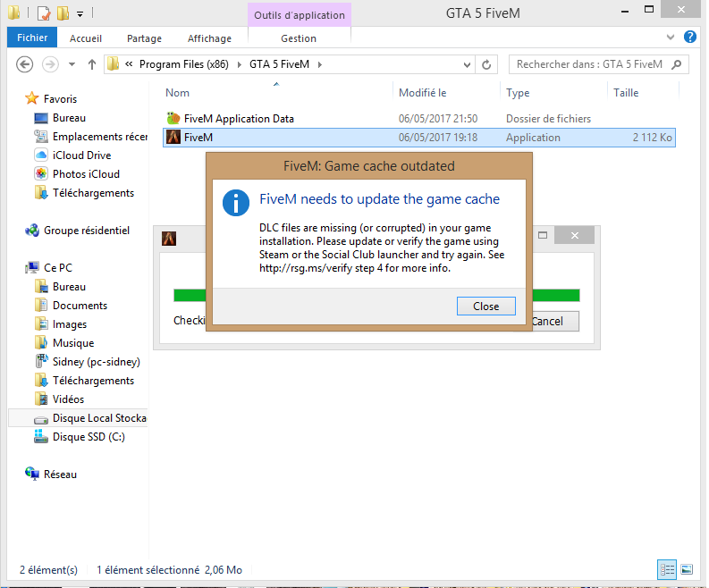Open Réseau in the navigation pane
The image size is (709, 588).
coord(60,475)
